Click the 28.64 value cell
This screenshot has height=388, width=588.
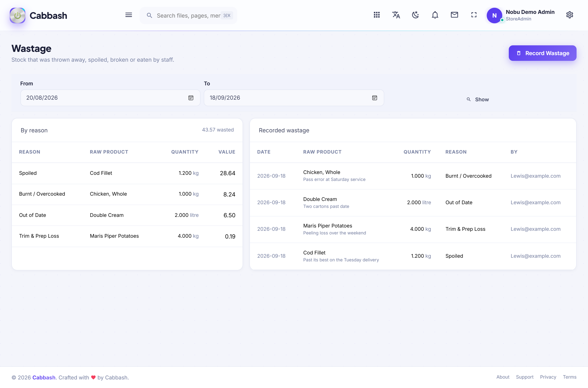click(227, 173)
